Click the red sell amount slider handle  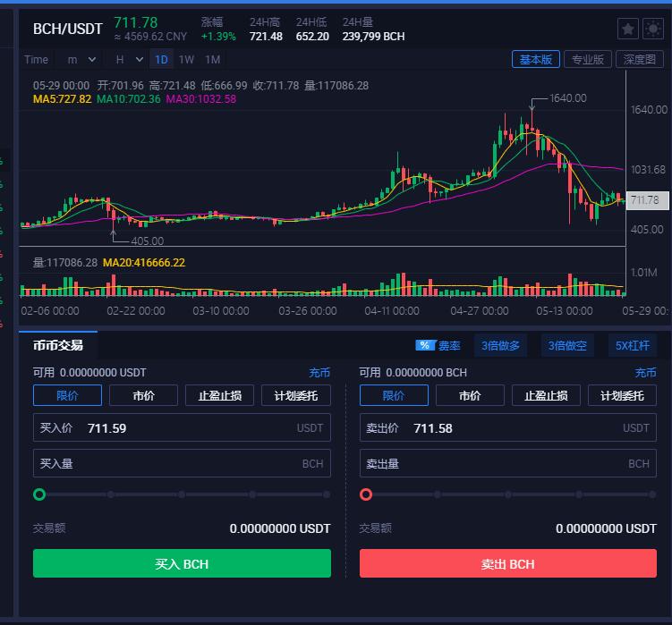(366, 494)
